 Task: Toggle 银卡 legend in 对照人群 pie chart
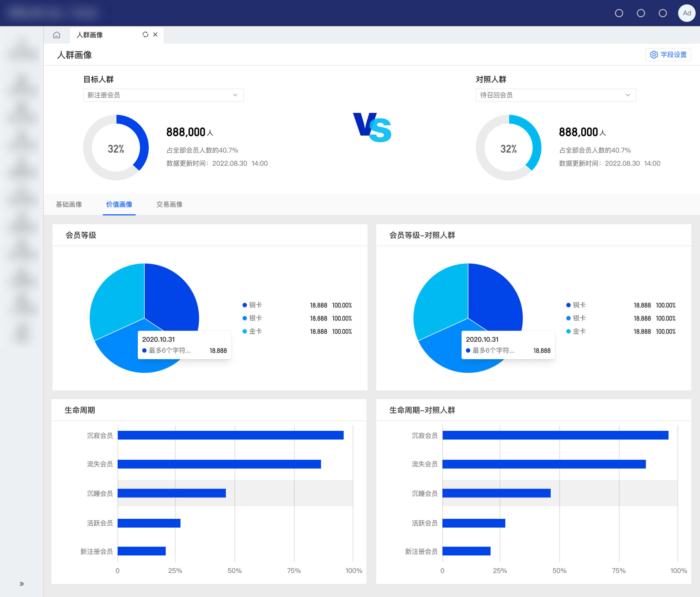576,318
